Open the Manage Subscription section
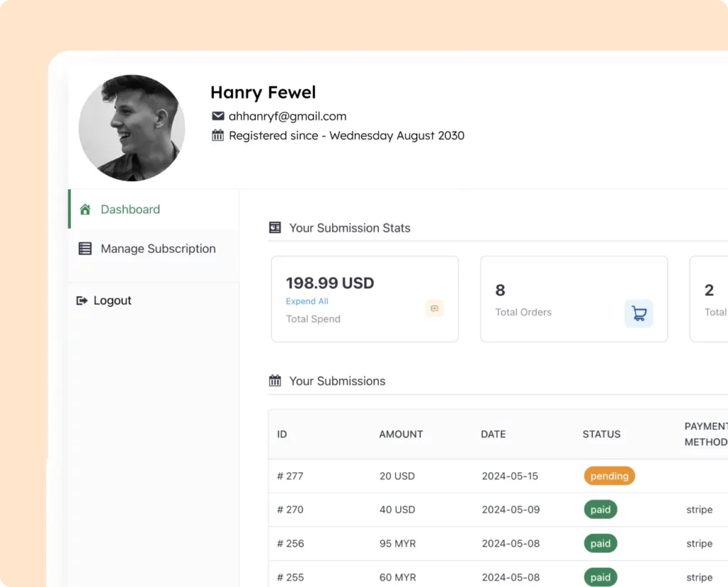The width and height of the screenshot is (728, 587). point(157,248)
